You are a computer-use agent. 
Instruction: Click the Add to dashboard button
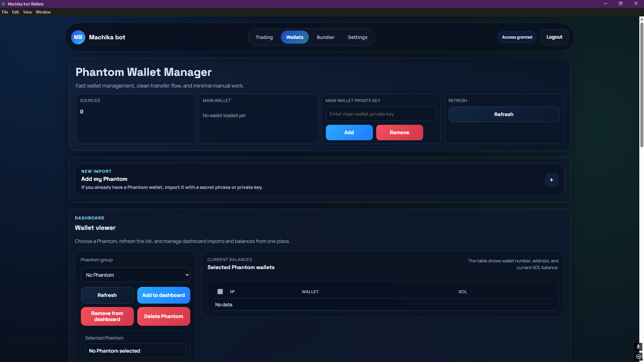tap(163, 295)
